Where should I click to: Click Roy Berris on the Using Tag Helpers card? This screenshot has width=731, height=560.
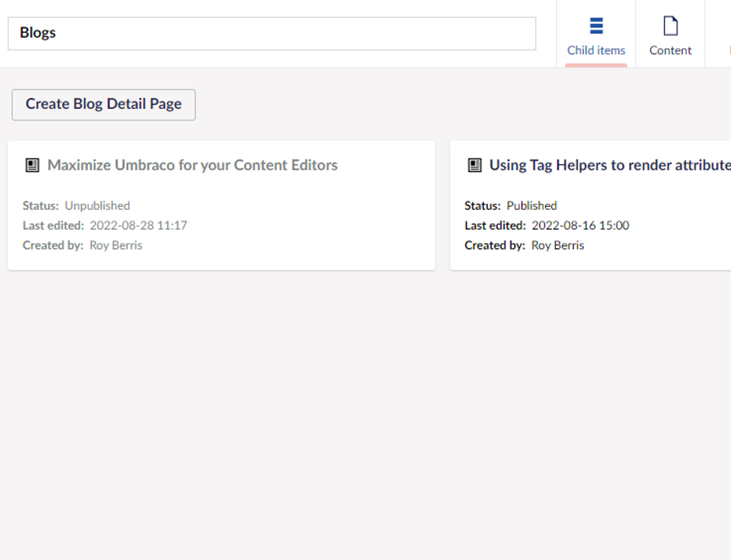point(558,245)
